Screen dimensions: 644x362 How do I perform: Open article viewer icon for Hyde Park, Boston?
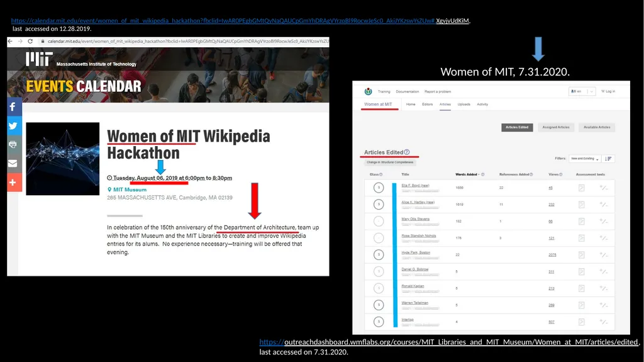tap(581, 255)
